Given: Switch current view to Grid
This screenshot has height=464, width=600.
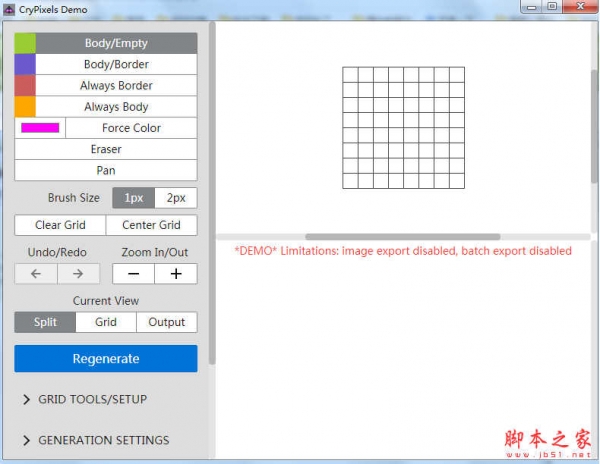Looking at the screenshot, I should click(106, 322).
